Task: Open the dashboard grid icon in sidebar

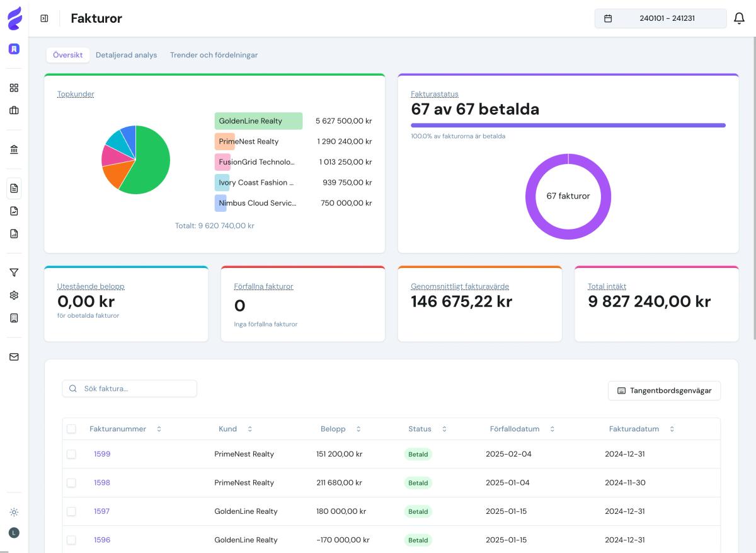Action: [x=14, y=88]
